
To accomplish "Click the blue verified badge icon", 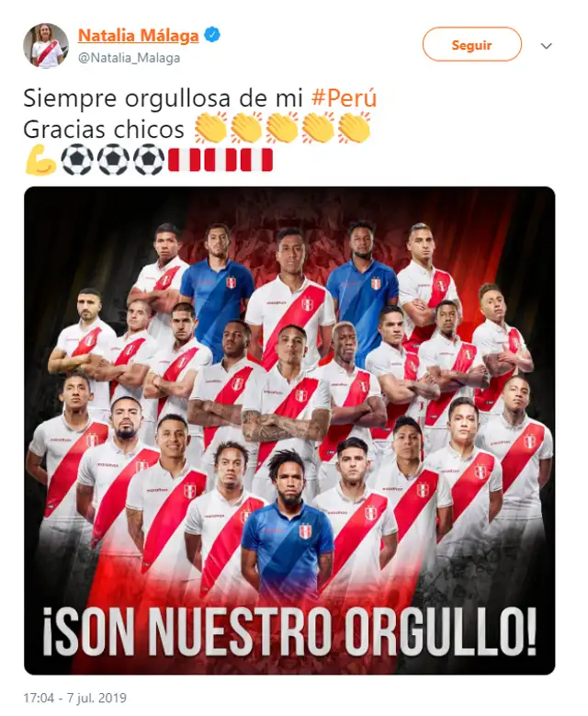I will click(x=213, y=35).
